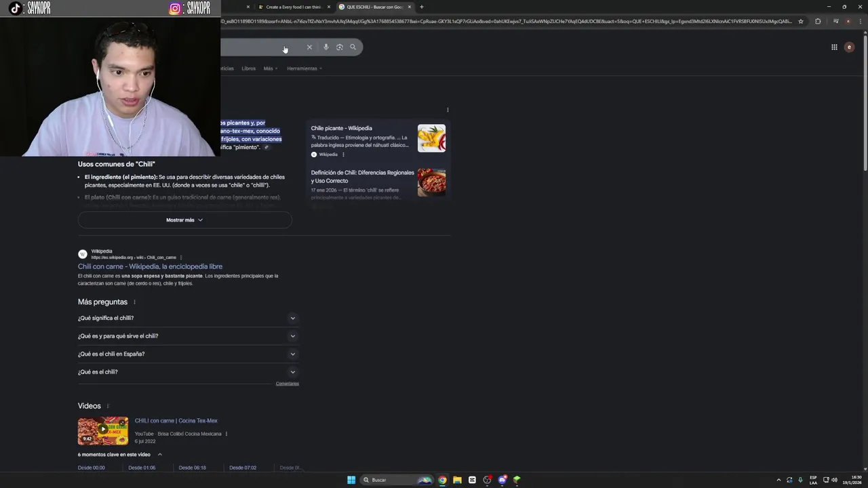Jump to key moment 'Desde 00:00'
This screenshot has width=868, height=488.
coord(92,468)
